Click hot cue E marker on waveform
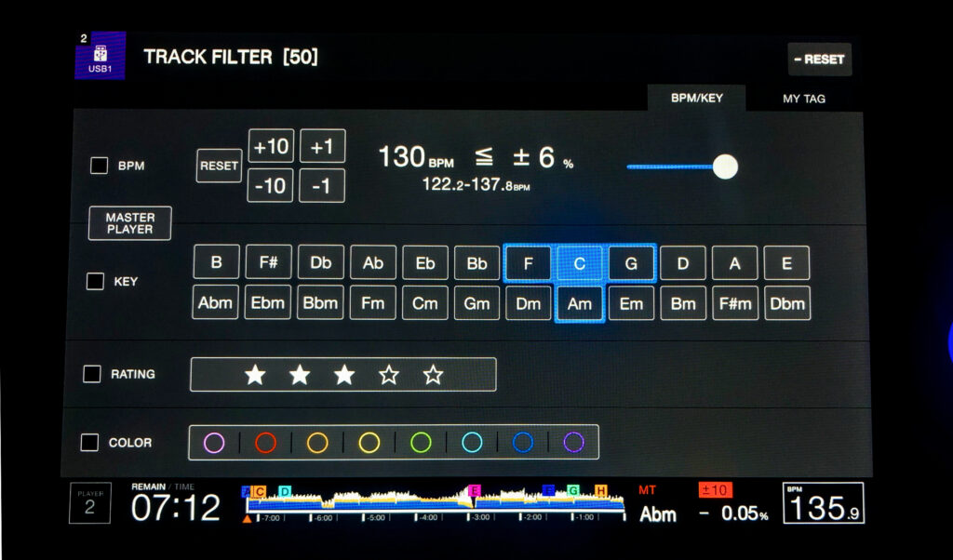The height and width of the screenshot is (560, 953). pos(475,490)
